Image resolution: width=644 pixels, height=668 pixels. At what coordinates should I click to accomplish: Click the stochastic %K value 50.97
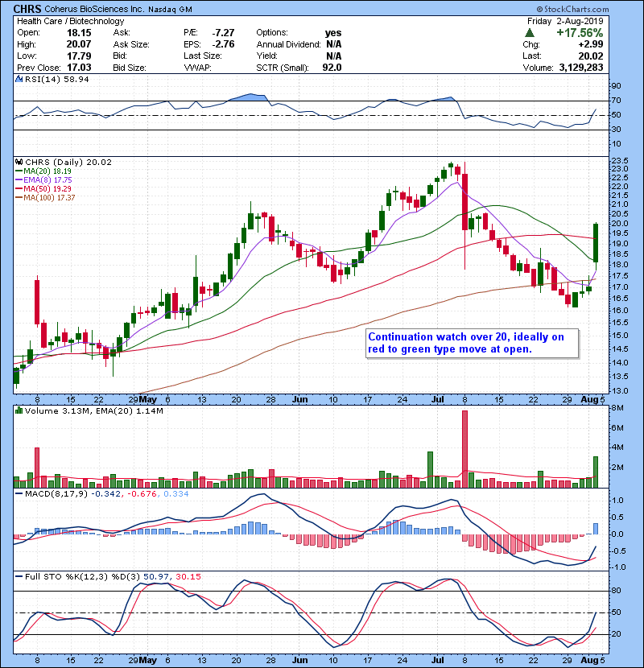click(156, 576)
